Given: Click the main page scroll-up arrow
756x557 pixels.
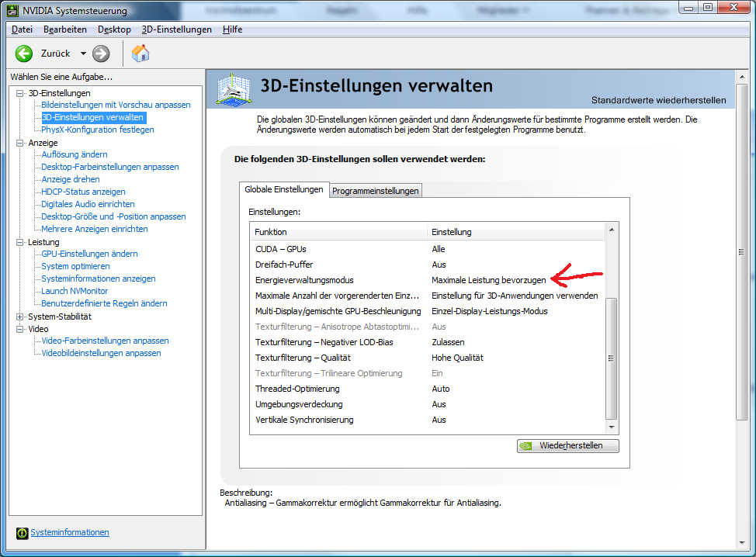Looking at the screenshot, I should [741, 77].
